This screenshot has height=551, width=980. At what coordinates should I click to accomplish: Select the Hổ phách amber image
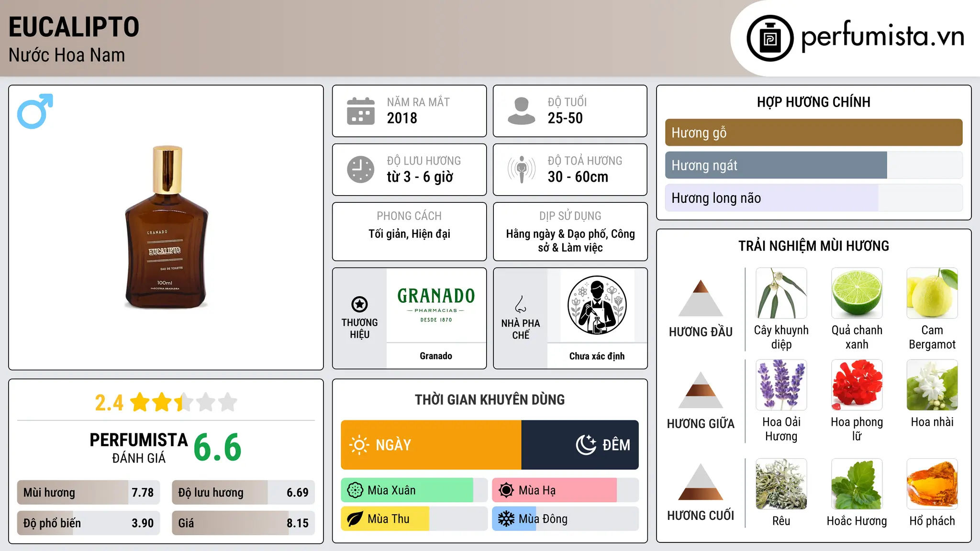932,484
